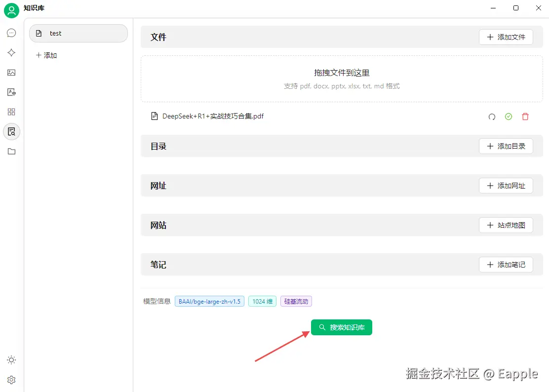Click the 添加网址 button
The width and height of the screenshot is (549, 392).
pyautogui.click(x=506, y=186)
